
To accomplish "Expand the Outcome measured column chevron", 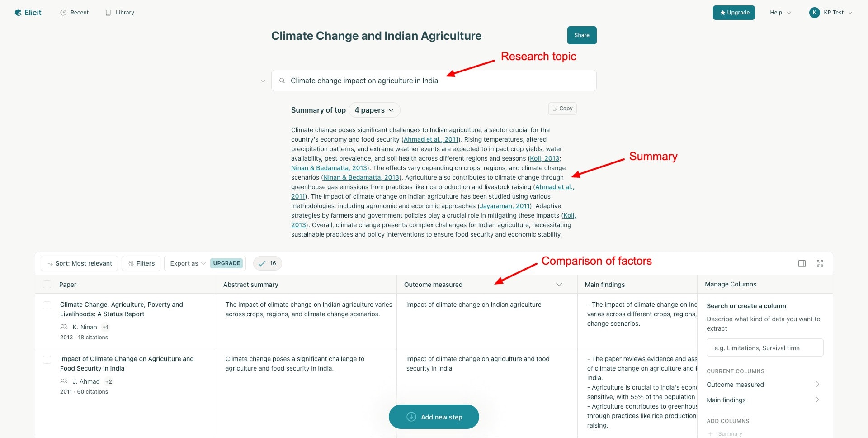I will [559, 285].
